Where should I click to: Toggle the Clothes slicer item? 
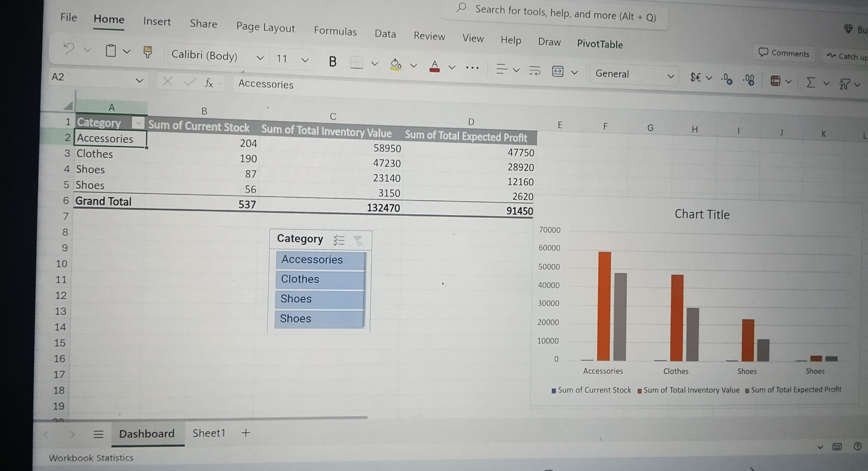point(320,280)
